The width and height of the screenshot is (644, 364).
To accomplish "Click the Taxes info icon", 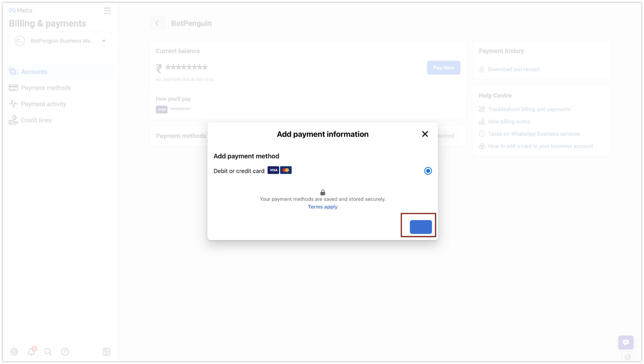I will pyautogui.click(x=482, y=134).
